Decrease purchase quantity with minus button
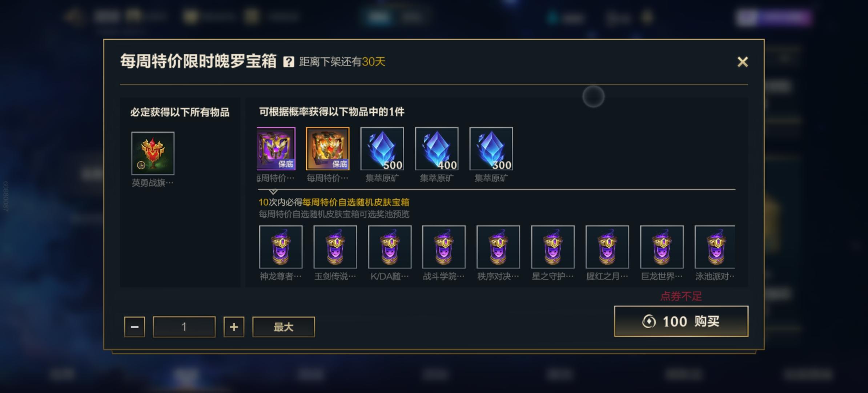This screenshot has height=393, width=868. coord(134,327)
